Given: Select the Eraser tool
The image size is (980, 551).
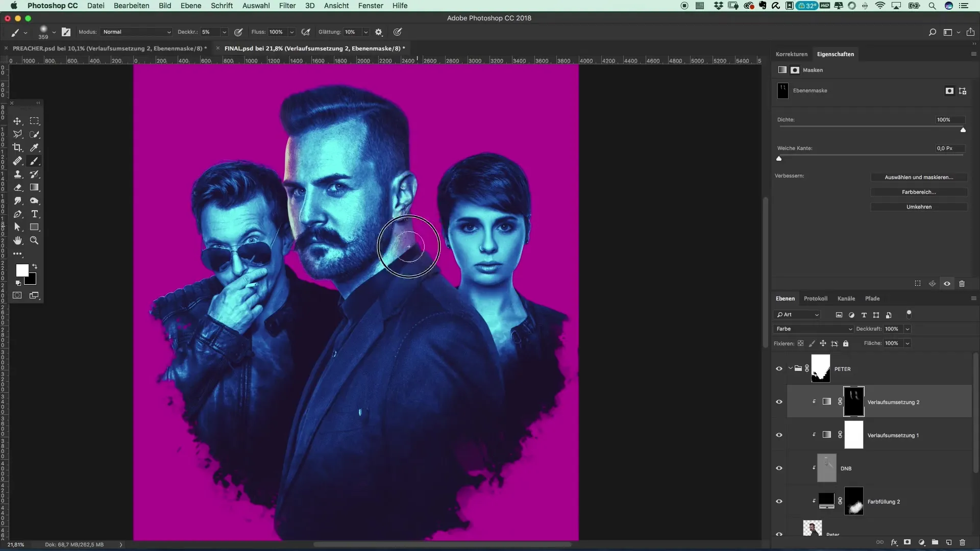Looking at the screenshot, I should [x=17, y=187].
